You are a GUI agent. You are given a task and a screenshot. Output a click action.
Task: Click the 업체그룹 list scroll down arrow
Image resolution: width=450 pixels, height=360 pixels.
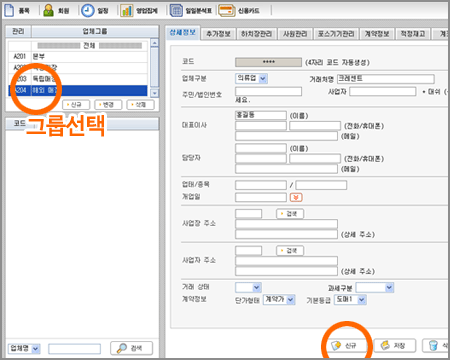(154, 93)
